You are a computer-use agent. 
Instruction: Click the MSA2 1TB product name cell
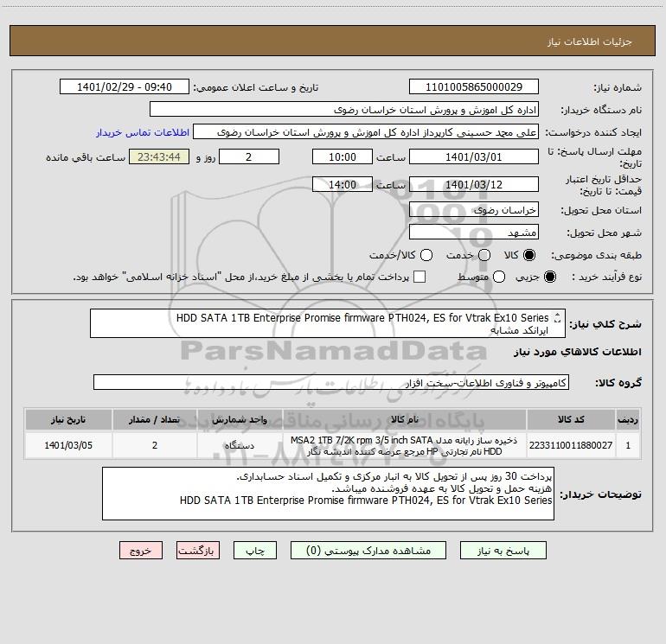click(x=405, y=445)
